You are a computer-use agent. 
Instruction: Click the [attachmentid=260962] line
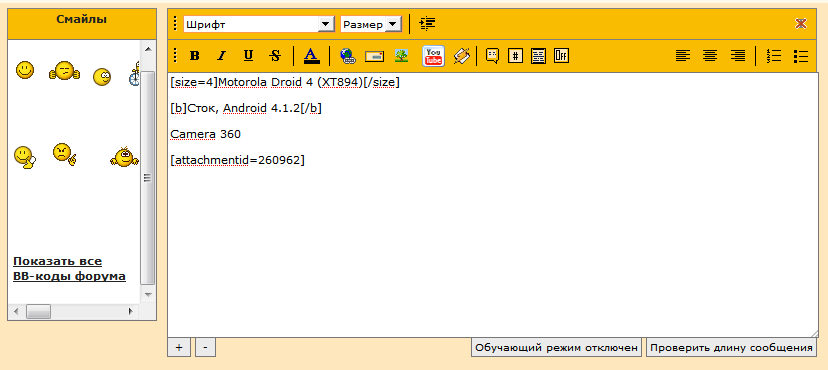click(238, 160)
